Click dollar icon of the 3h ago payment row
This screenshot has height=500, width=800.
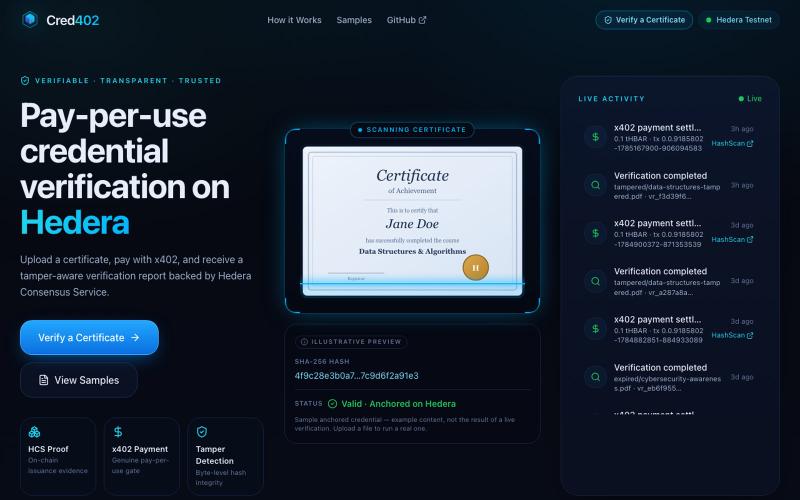[x=595, y=137]
